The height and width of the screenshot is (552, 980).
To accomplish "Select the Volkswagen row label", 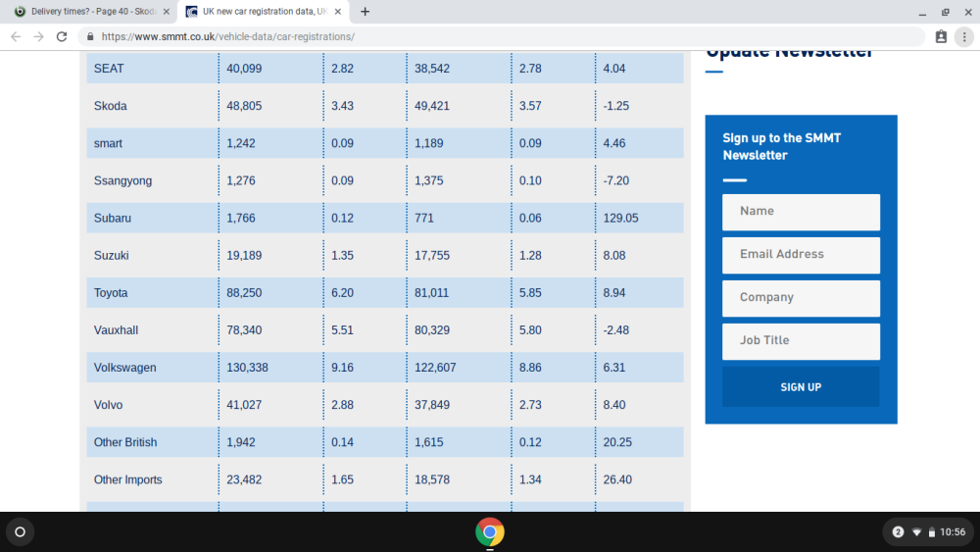I will (125, 368).
